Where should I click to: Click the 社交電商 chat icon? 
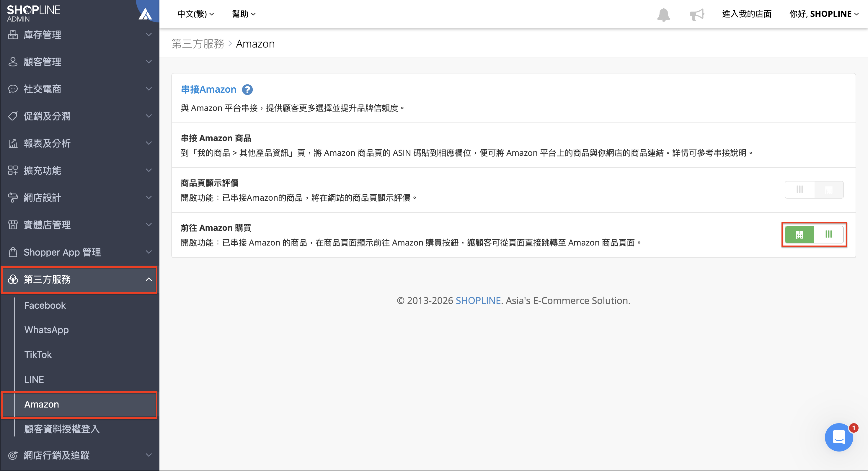point(13,89)
